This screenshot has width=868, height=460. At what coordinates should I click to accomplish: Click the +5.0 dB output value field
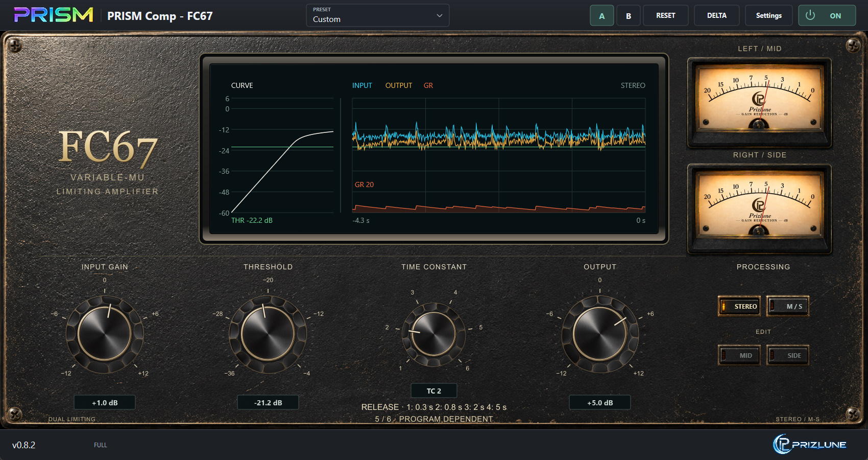pos(600,402)
